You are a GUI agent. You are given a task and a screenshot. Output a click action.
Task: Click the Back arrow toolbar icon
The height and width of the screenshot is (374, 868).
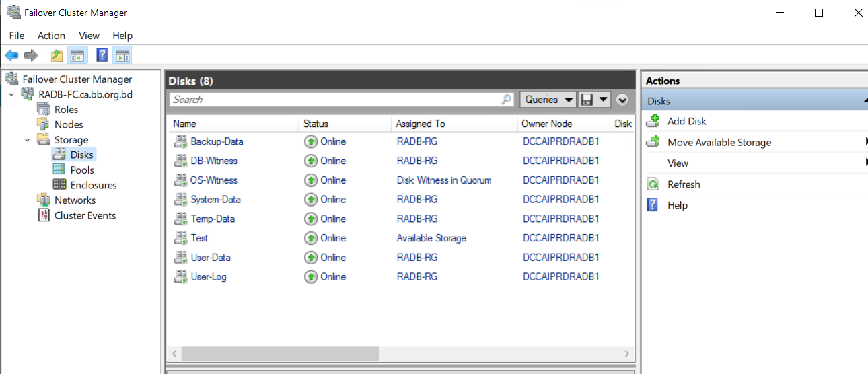point(11,56)
